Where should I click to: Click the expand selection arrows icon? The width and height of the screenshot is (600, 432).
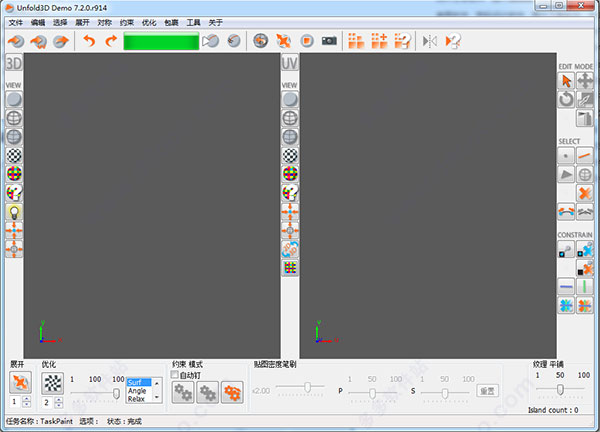[x=566, y=212]
